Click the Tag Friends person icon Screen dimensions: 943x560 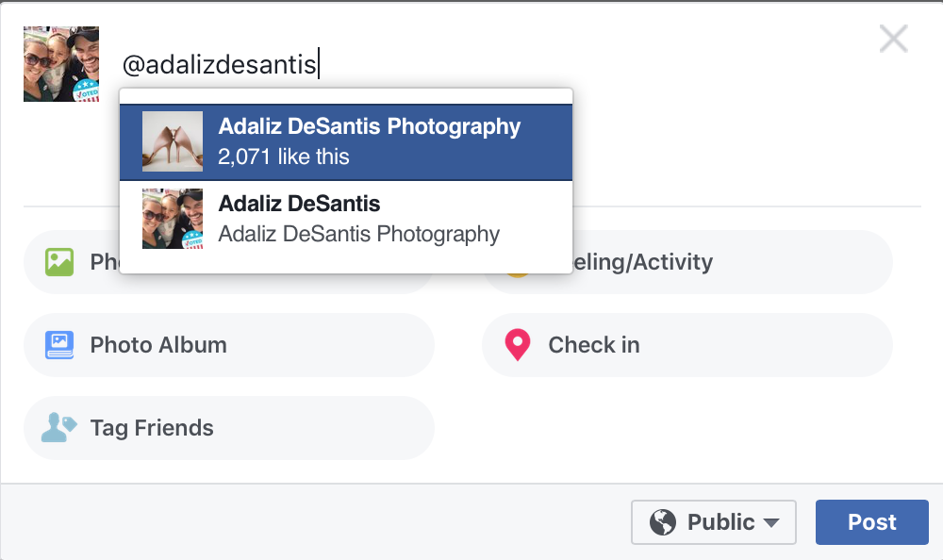58,428
